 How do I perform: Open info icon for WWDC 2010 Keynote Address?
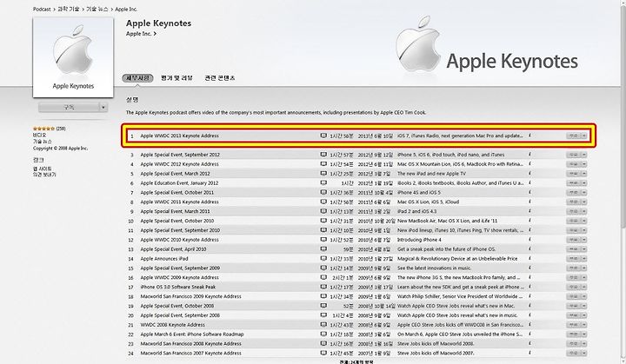tap(529, 240)
